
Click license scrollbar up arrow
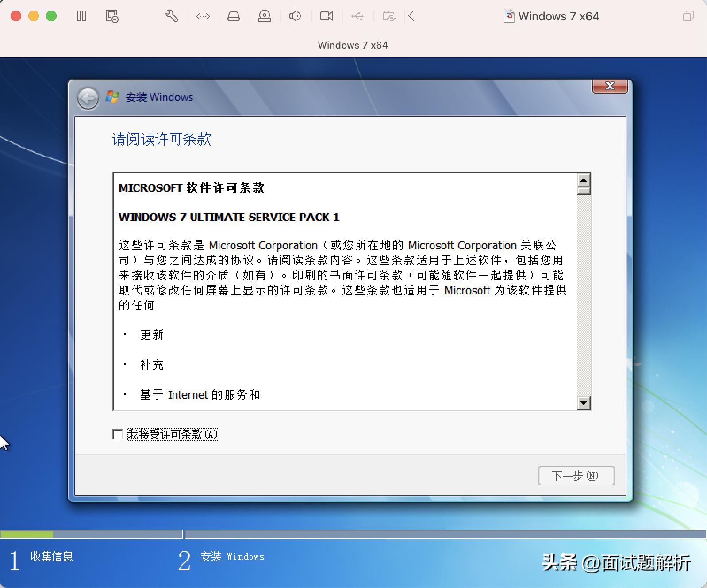[x=584, y=180]
